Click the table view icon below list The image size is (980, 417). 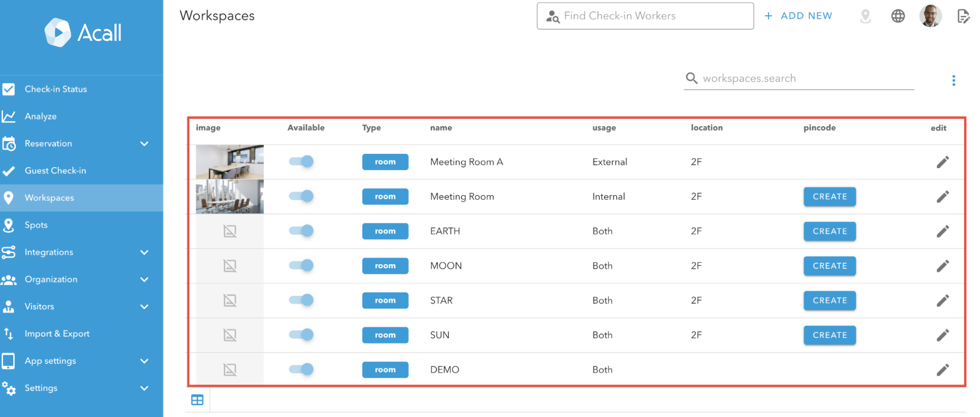[197, 400]
